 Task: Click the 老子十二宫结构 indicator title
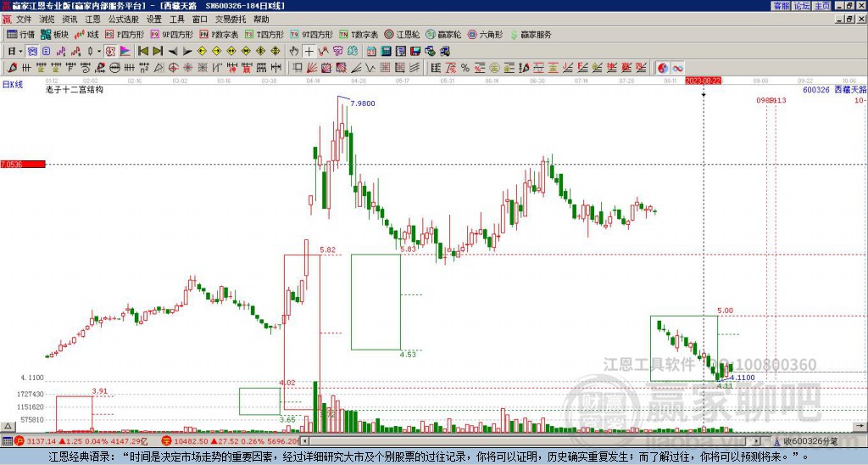click(75, 89)
